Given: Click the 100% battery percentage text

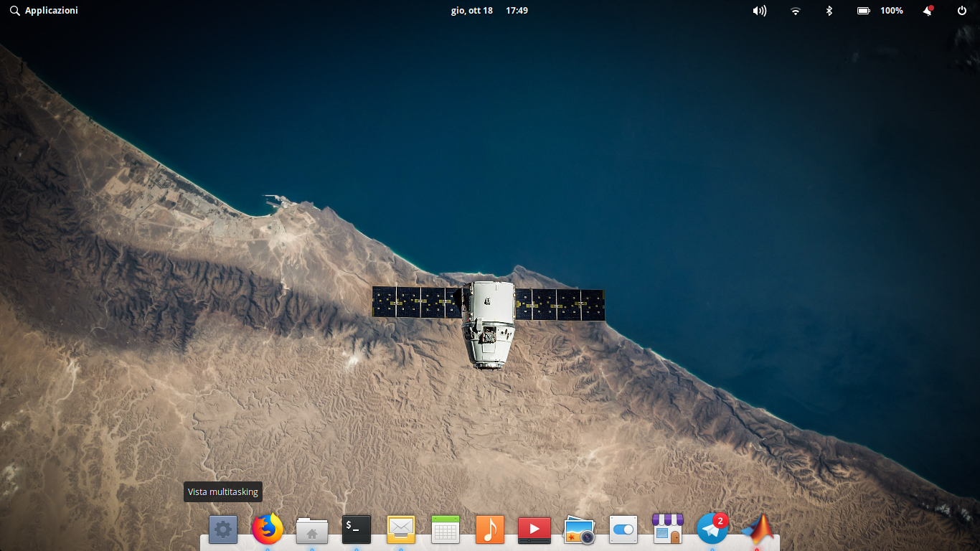Looking at the screenshot, I should [892, 11].
